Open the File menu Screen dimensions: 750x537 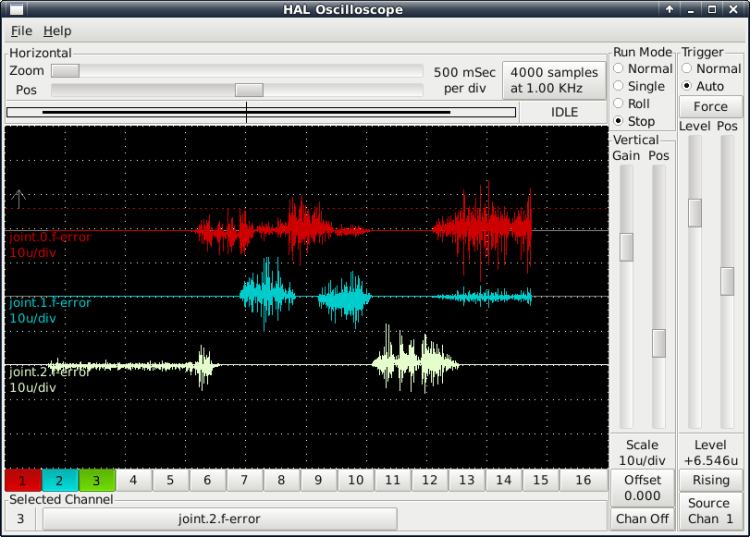click(22, 31)
